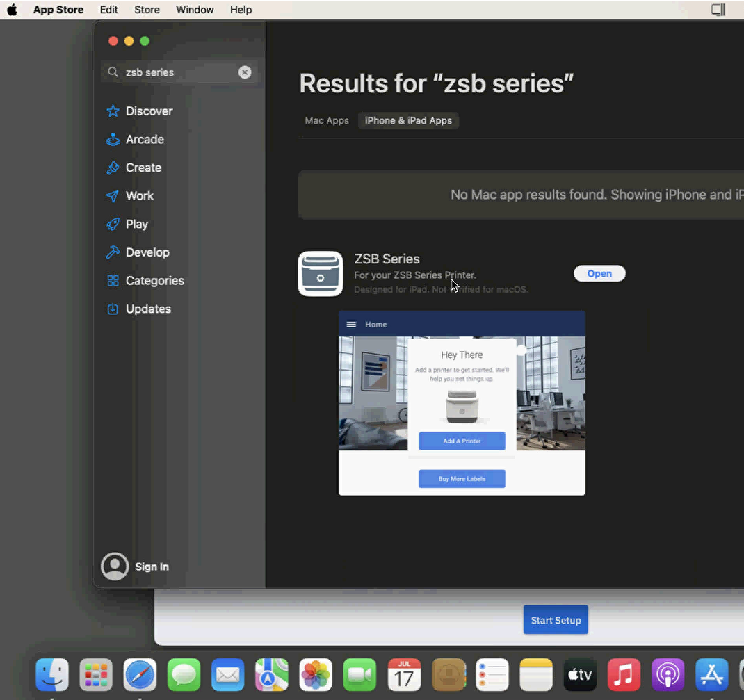This screenshot has width=744, height=700.
Task: Click the account avatar icon
Action: pos(114,567)
